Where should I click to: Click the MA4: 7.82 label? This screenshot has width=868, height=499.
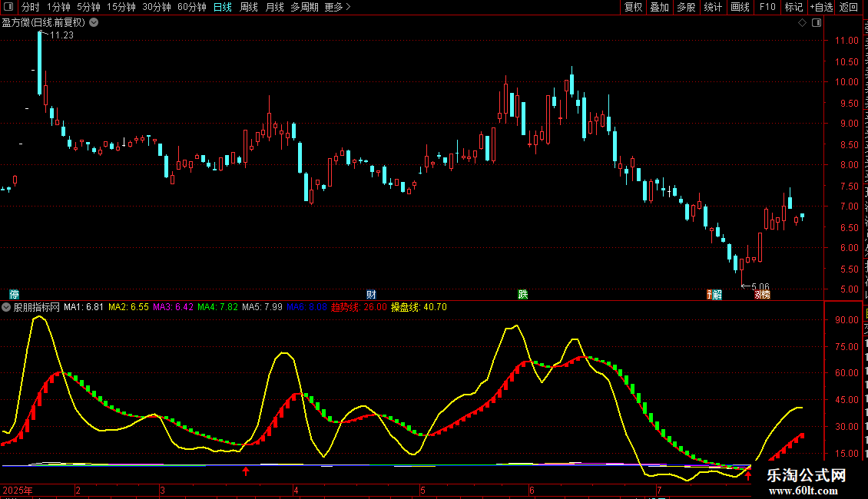click(217, 307)
